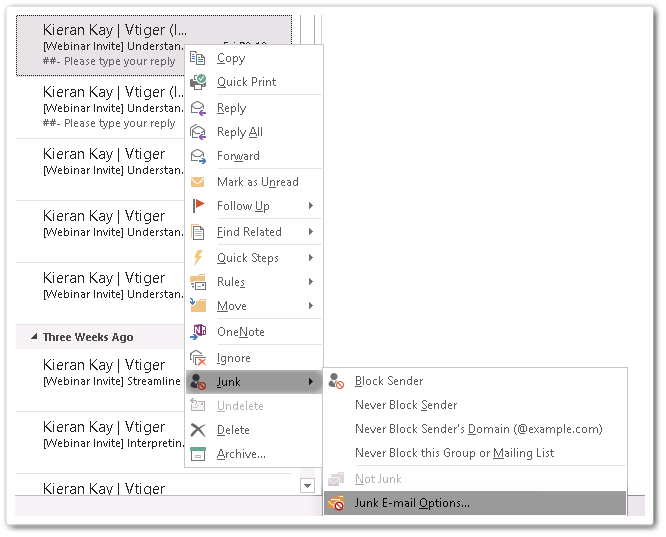
Task: Choose Forward from the menu
Action: (x=254, y=156)
